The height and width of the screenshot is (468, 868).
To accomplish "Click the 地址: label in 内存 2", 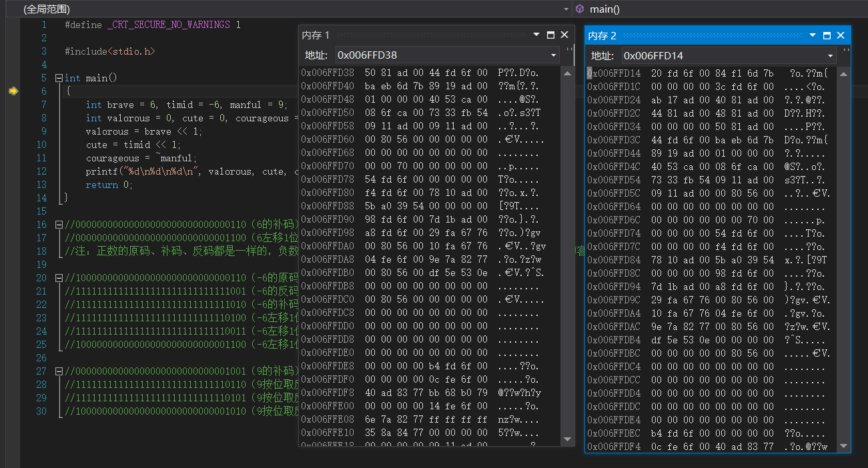I will click(x=602, y=55).
